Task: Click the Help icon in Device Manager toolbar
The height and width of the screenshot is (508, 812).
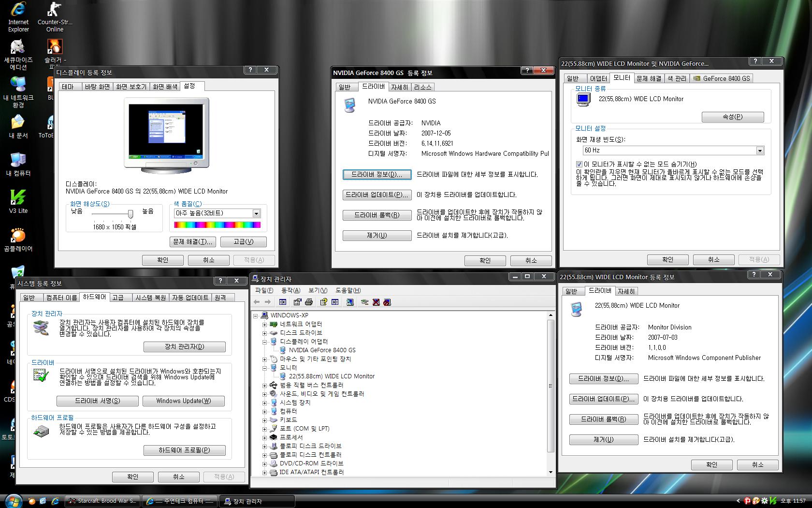Action: 323,302
